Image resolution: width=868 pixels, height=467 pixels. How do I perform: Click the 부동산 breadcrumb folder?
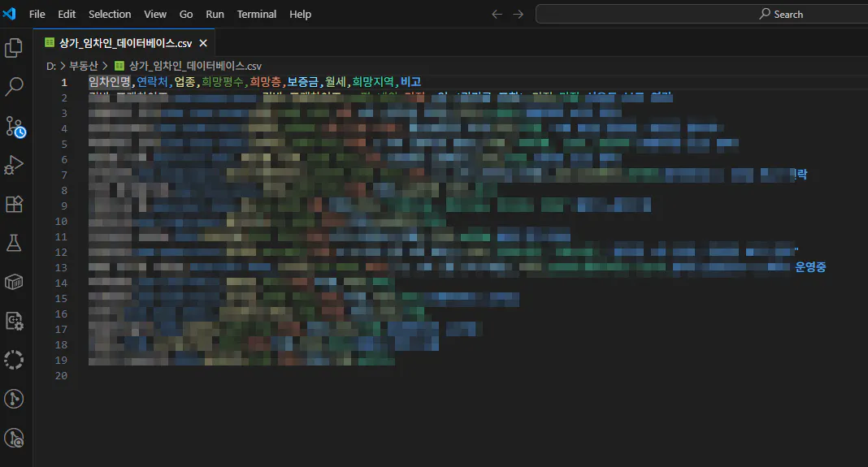[83, 66]
